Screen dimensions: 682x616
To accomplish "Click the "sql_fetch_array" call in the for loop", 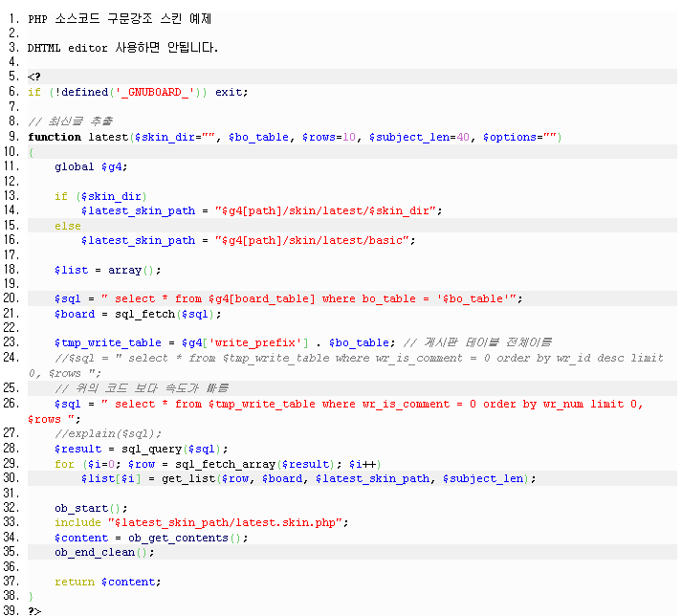I will pyautogui.click(x=228, y=463).
